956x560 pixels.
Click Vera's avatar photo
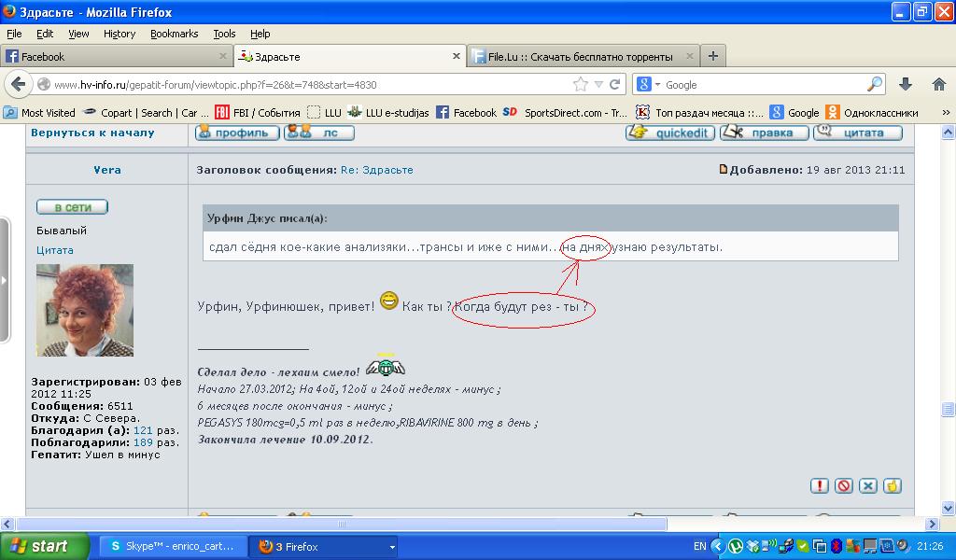pyautogui.click(x=85, y=310)
